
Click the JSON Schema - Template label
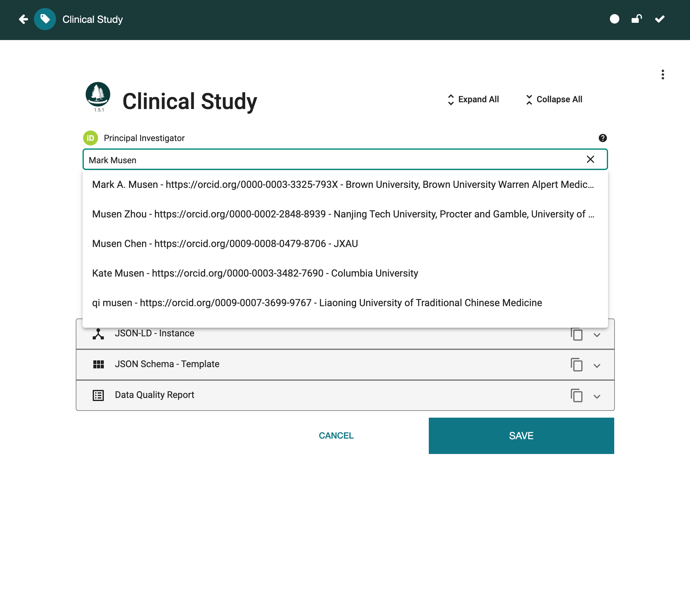tap(167, 364)
